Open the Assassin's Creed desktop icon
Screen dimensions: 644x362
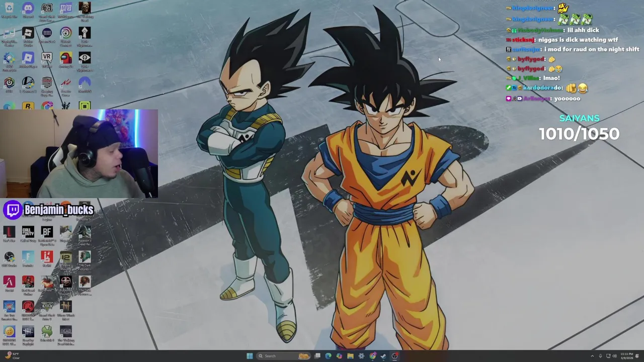click(x=85, y=235)
